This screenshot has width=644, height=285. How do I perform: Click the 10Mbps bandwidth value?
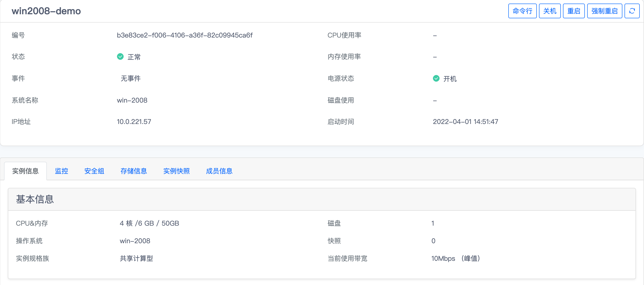pos(443,258)
